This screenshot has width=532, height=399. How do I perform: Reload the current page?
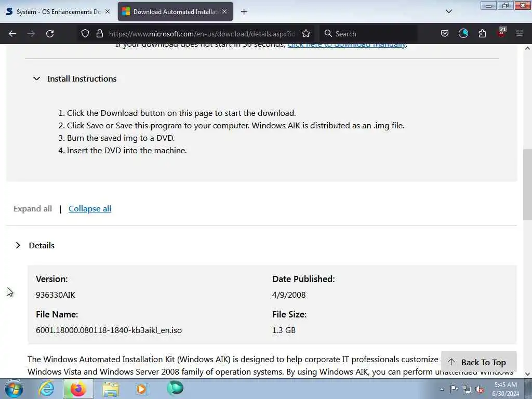click(x=50, y=34)
